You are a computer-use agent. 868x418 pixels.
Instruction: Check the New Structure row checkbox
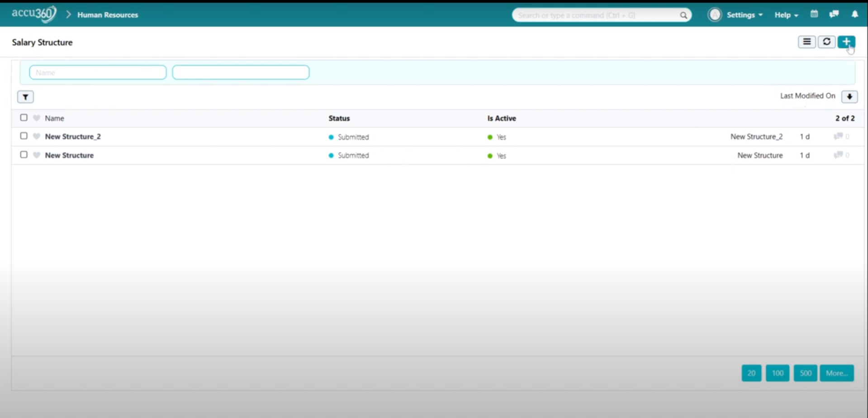tap(24, 155)
